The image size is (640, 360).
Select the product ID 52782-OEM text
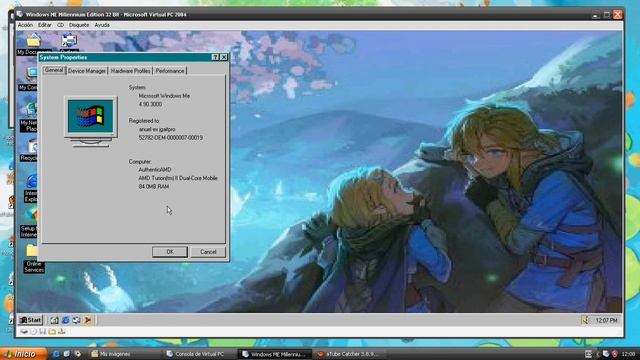pos(171,138)
